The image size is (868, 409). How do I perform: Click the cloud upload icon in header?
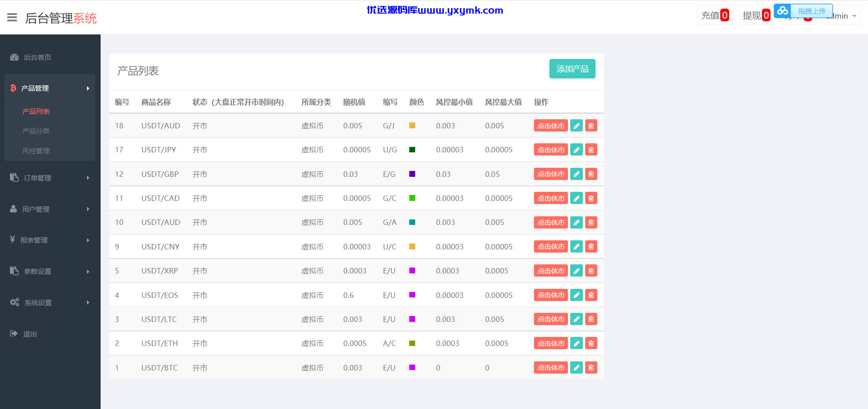[783, 10]
